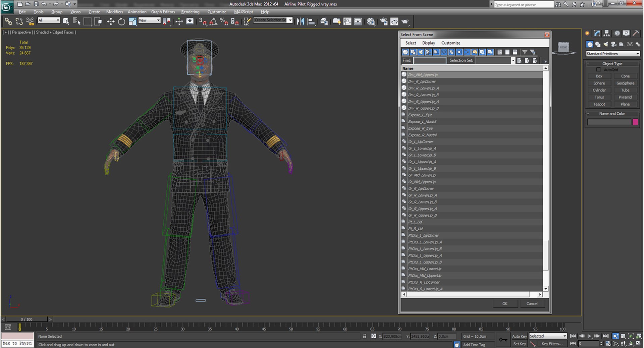Choose the Select and Scale tool
The width and height of the screenshot is (644, 348).
tap(132, 21)
